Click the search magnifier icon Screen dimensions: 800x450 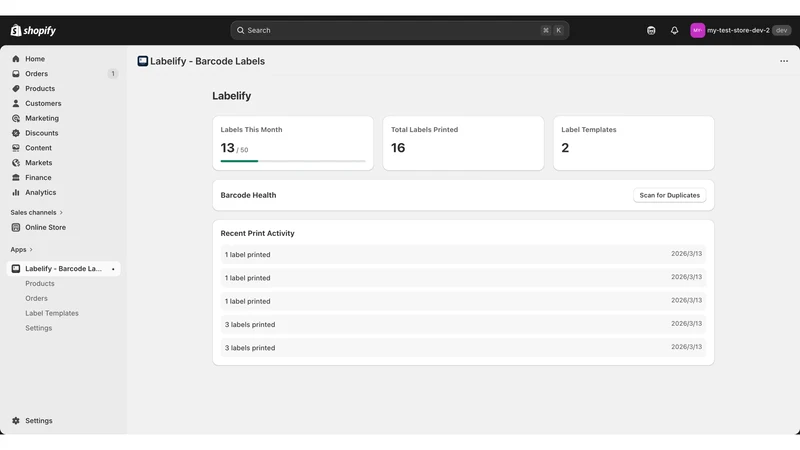(x=240, y=30)
